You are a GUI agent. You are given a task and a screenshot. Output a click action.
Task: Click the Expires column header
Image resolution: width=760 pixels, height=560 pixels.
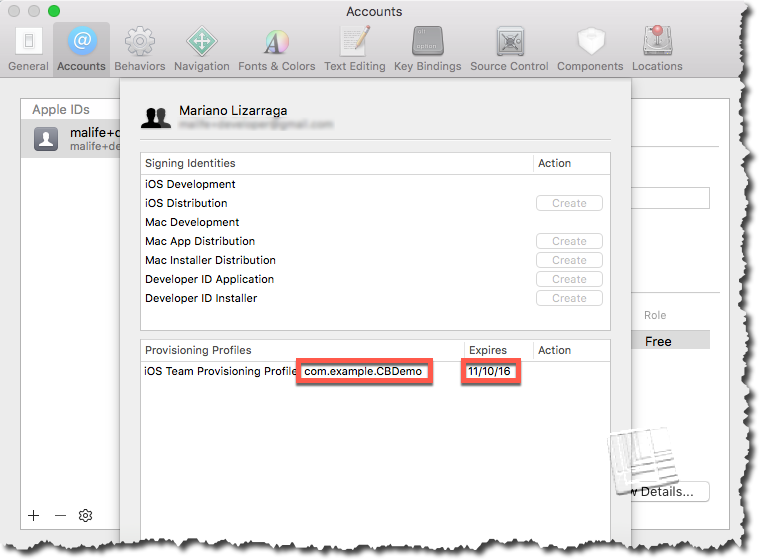tap(487, 350)
